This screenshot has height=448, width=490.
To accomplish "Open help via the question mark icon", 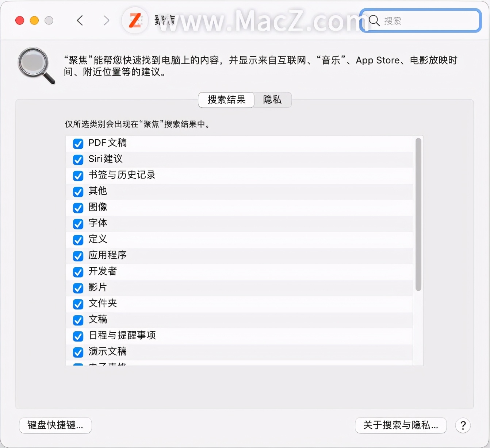I will click(463, 425).
